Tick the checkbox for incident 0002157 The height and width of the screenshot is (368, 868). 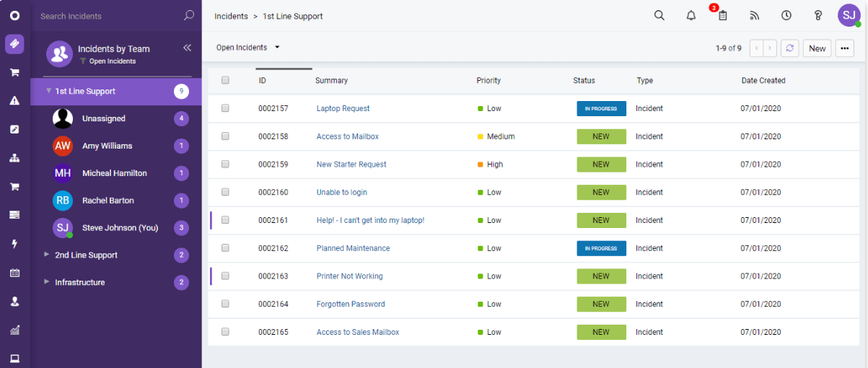225,108
